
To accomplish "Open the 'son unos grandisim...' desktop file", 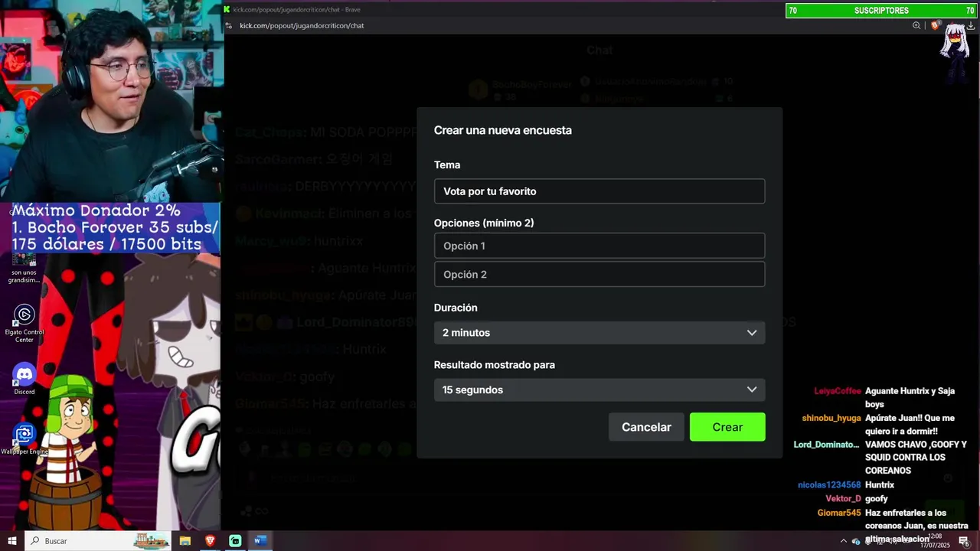I will 24,269.
